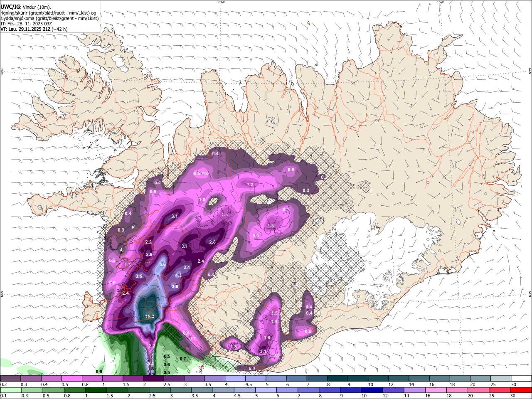Click the 1.6 value on the map
This screenshot has width=532, height=399.
coord(267,337)
